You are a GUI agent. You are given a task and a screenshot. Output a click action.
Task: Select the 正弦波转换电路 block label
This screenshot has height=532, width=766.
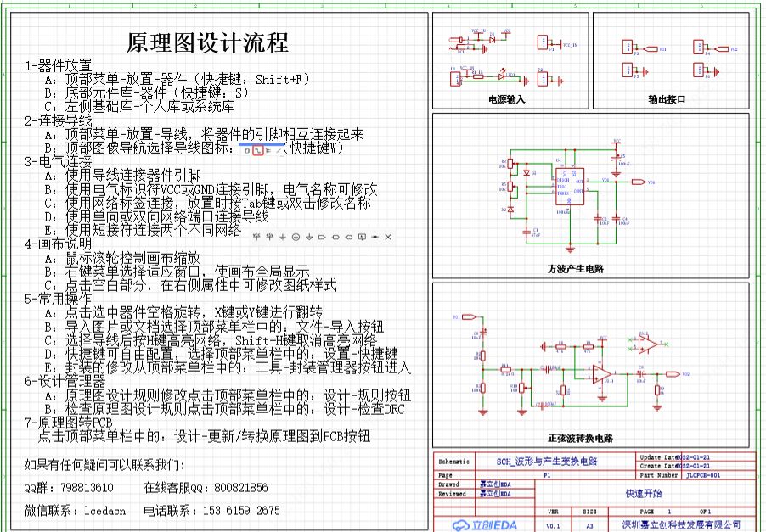580,439
